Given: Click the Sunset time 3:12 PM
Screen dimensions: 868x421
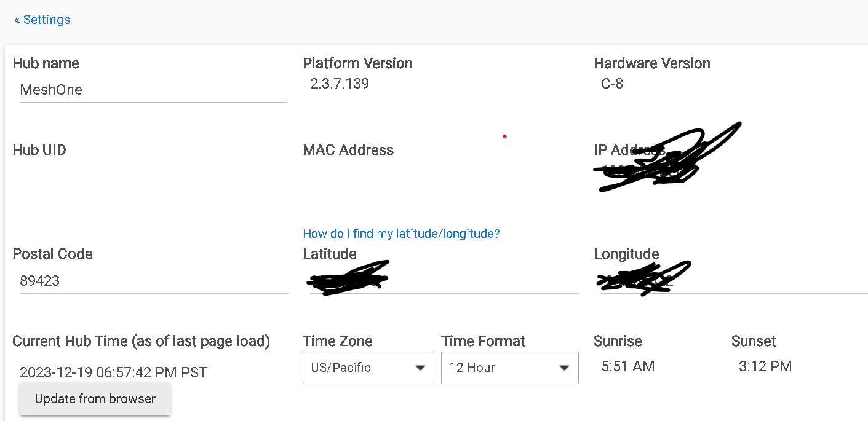Looking at the screenshot, I should [765, 367].
